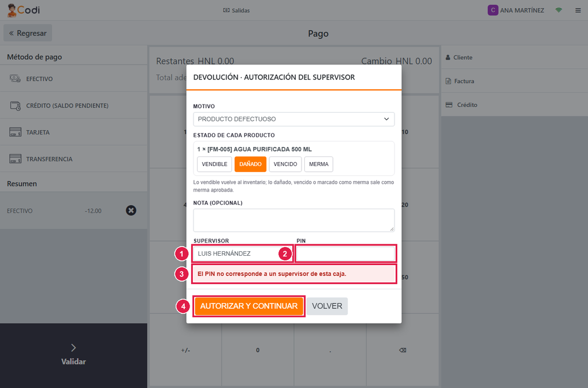This screenshot has width=588, height=388.
Task: Click the Cambio HNL 0.00 text
Action: click(x=396, y=61)
